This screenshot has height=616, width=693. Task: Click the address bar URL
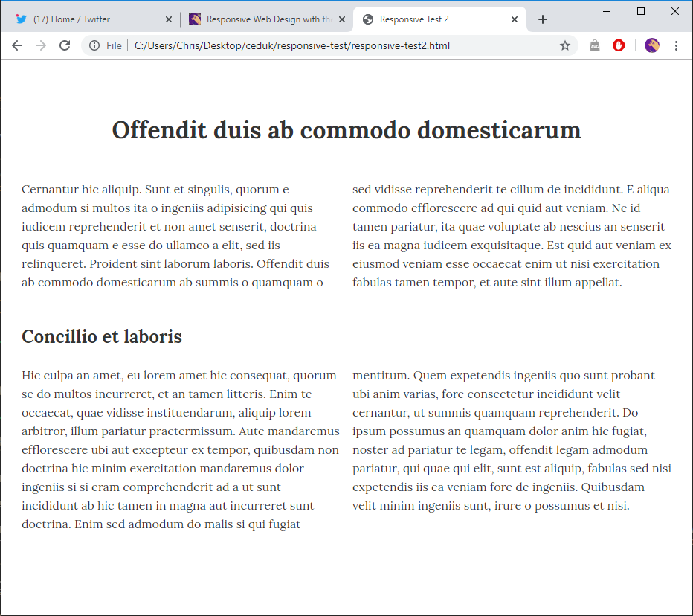click(292, 45)
